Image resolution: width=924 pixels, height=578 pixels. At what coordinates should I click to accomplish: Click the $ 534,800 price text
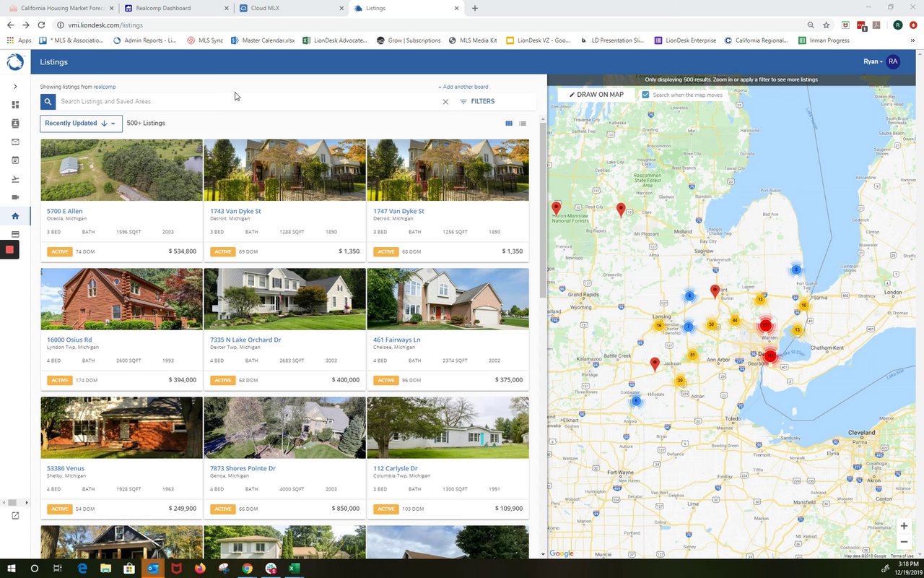(183, 251)
